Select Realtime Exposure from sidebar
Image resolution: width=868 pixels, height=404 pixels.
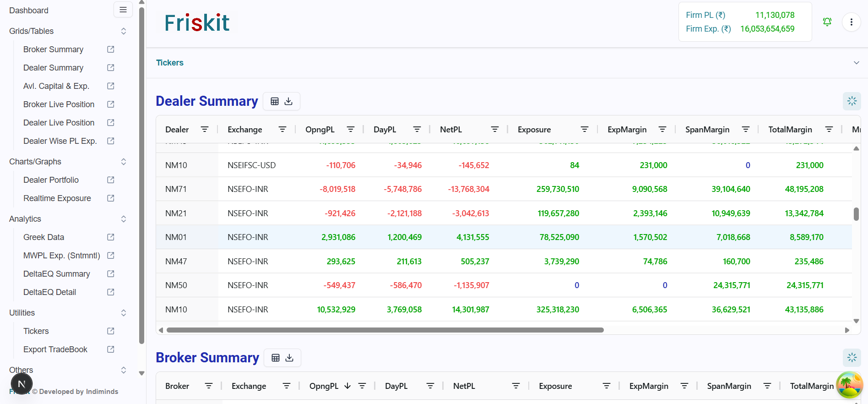[x=57, y=198]
